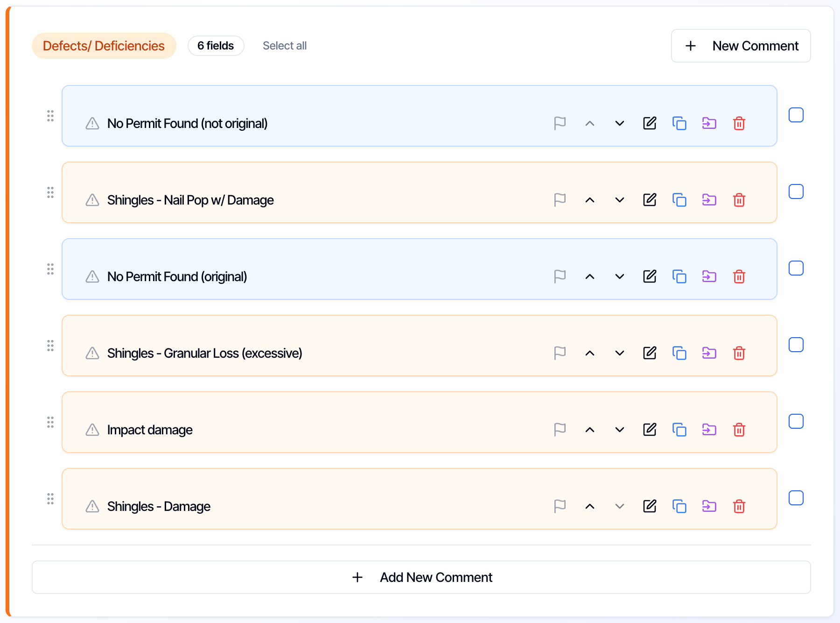Image resolution: width=840 pixels, height=623 pixels.
Task: Click the Defects/ Deficiencies section label
Action: 104,46
